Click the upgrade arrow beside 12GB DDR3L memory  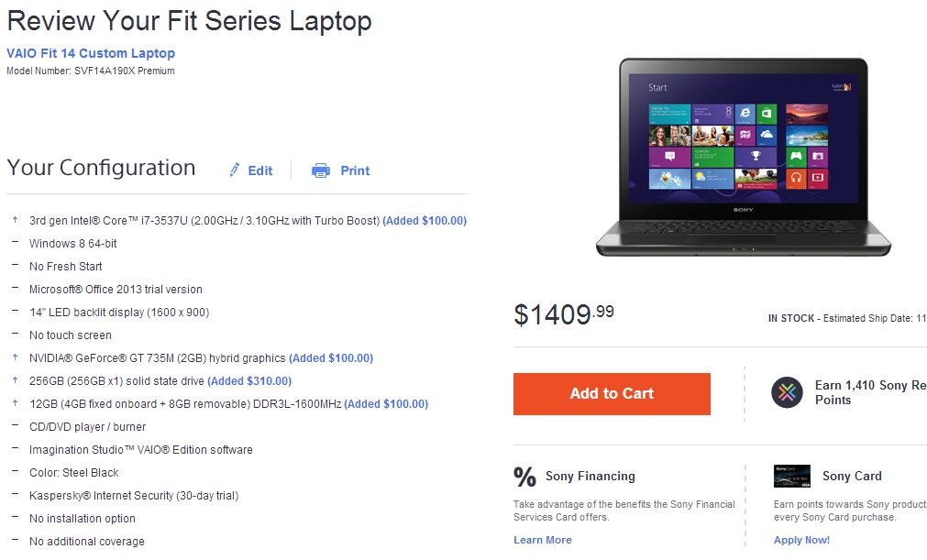tap(15, 403)
